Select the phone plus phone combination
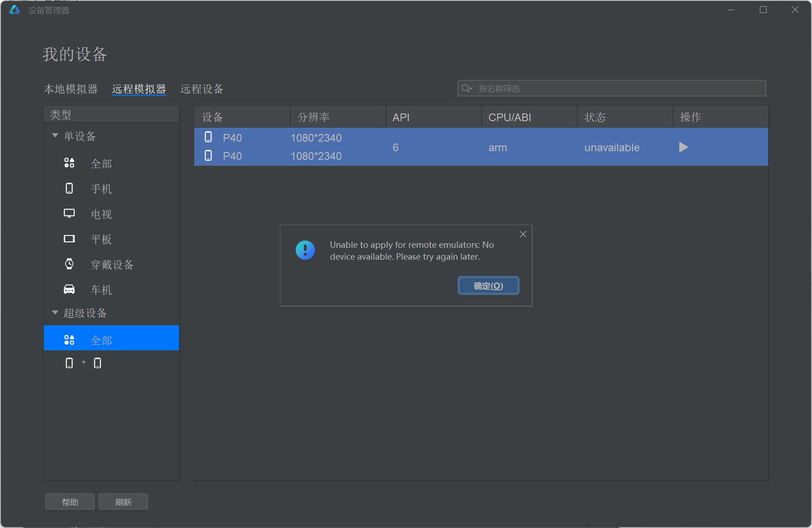Image resolution: width=812 pixels, height=528 pixels. (x=83, y=363)
